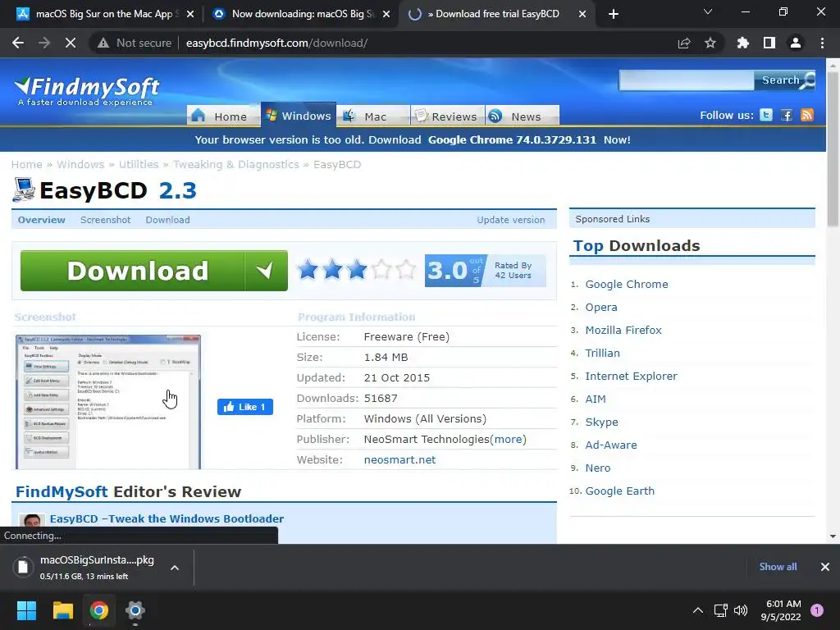Open the tab search chevron
This screenshot has width=840, height=630.
coord(708,11)
